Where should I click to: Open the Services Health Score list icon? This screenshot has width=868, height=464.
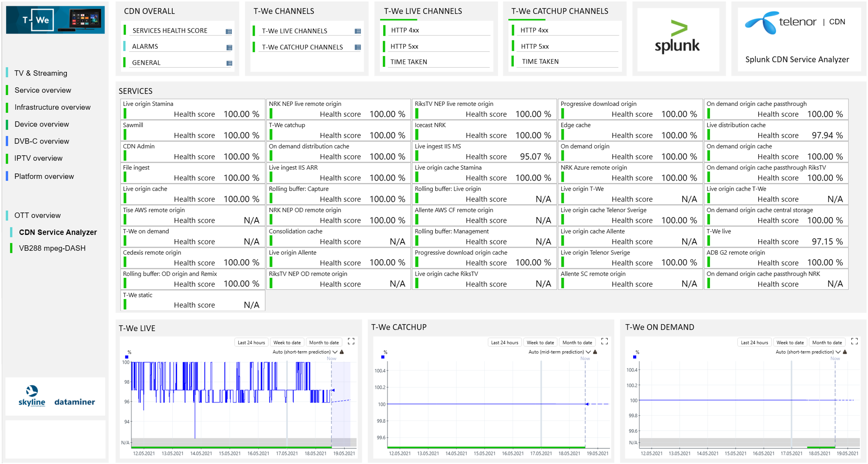pos(229,31)
